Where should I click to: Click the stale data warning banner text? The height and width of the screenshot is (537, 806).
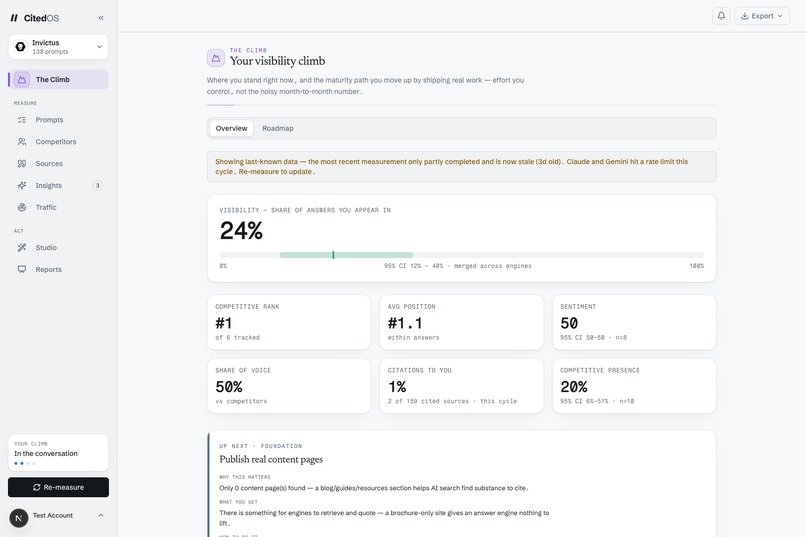click(x=451, y=166)
